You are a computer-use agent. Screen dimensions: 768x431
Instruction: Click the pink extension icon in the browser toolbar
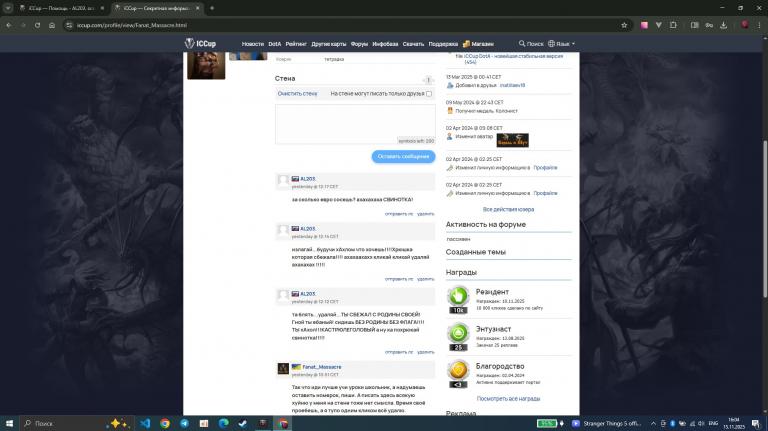(x=644, y=25)
